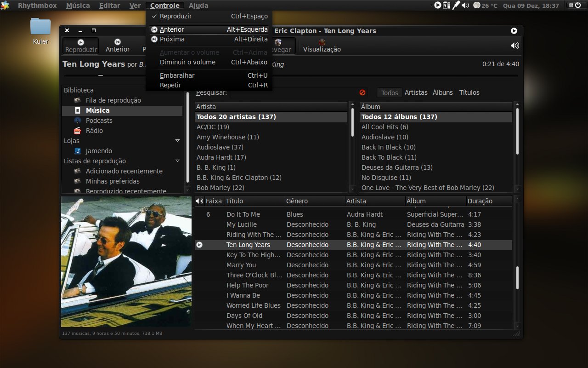Click the artist list vertical scrollbar

click(352, 147)
